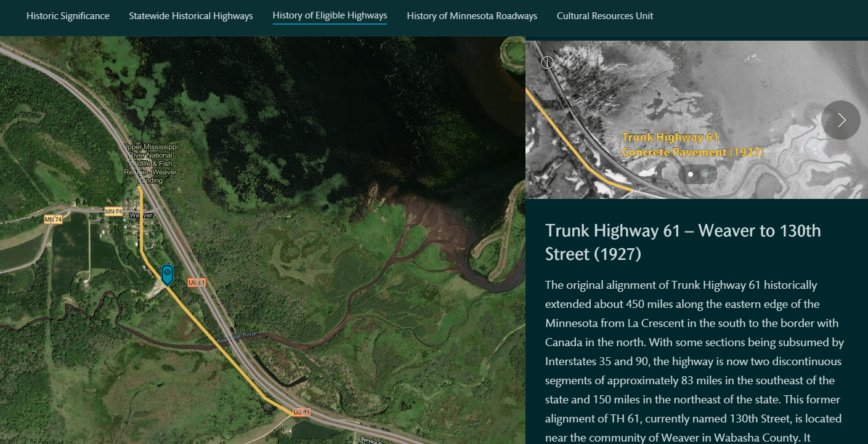Viewport: 868px width, 444px height.
Task: Click the southern US 61 route shield
Action: pyautogui.click(x=301, y=412)
